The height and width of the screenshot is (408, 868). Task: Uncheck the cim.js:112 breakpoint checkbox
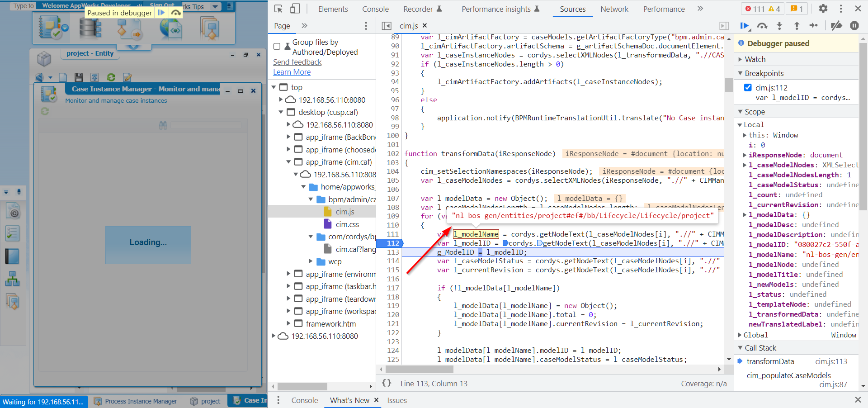(x=748, y=87)
